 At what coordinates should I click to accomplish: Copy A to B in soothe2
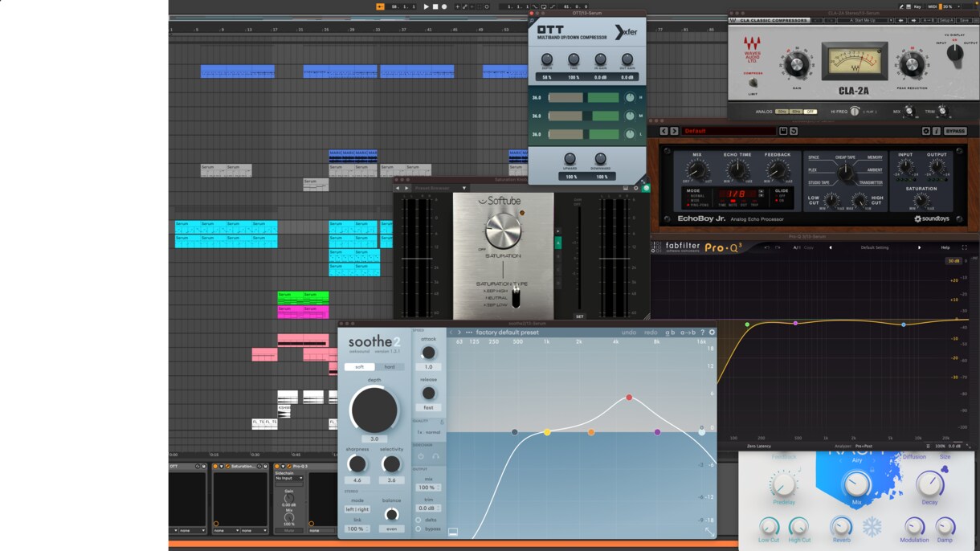point(688,333)
